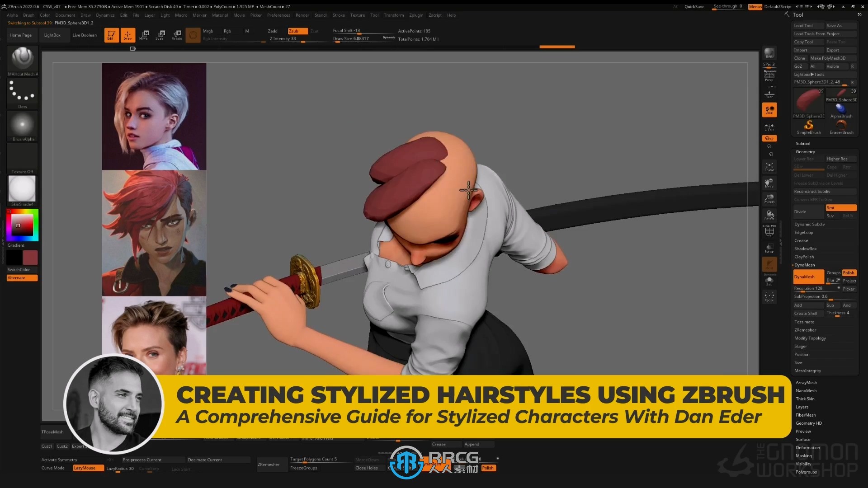868x488 pixels.
Task: Pick a color in the color picker square
Action: 22,225
